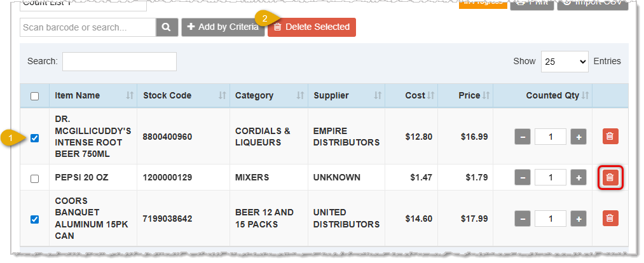Sort table by Item Name arrows
The width and height of the screenshot is (644, 263).
coord(130,95)
